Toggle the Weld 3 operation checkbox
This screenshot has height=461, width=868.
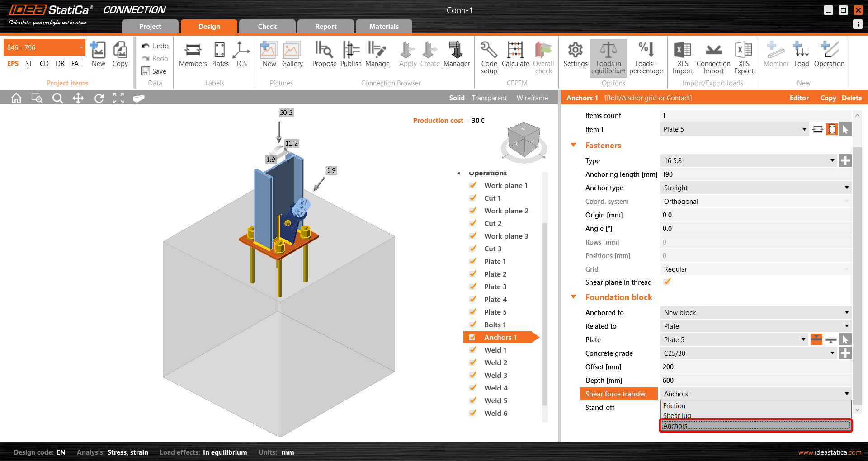click(x=473, y=375)
